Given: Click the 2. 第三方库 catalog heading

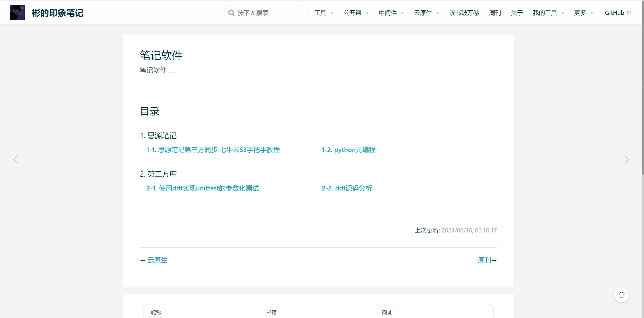Looking at the screenshot, I should tap(158, 174).
